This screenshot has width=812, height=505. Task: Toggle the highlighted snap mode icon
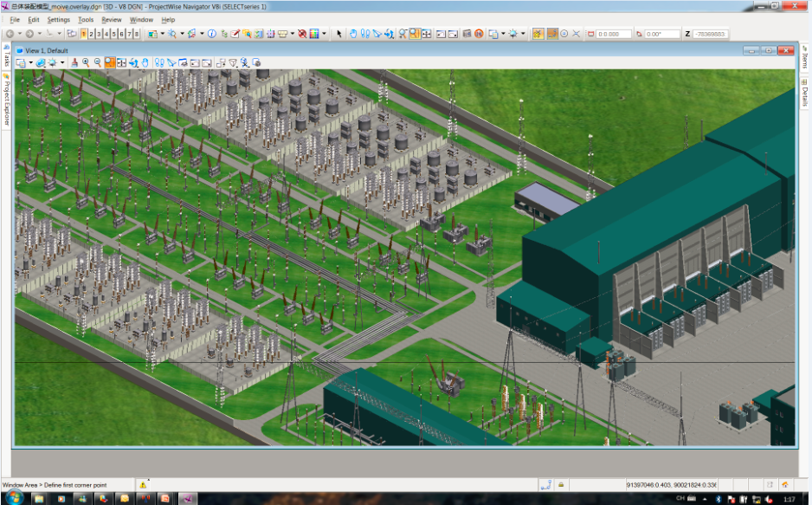pos(538,34)
